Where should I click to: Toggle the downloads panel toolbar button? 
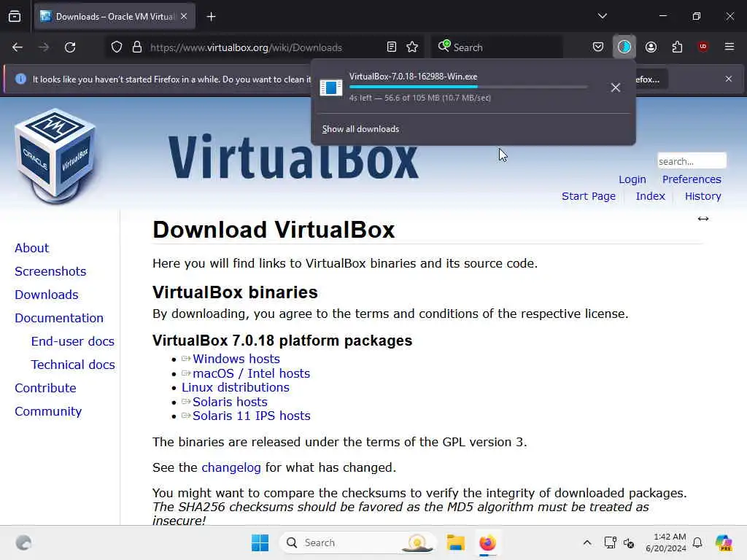[x=624, y=47]
